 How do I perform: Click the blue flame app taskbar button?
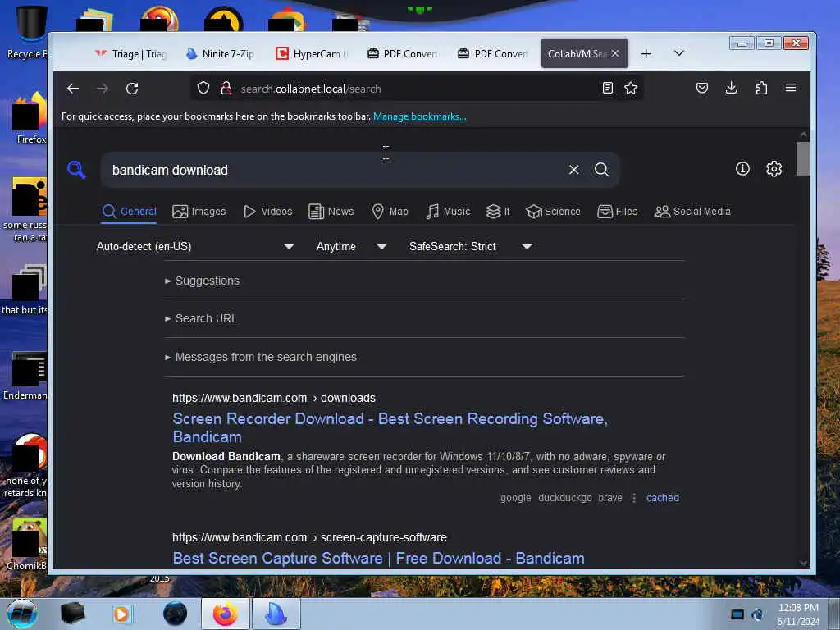(x=276, y=614)
